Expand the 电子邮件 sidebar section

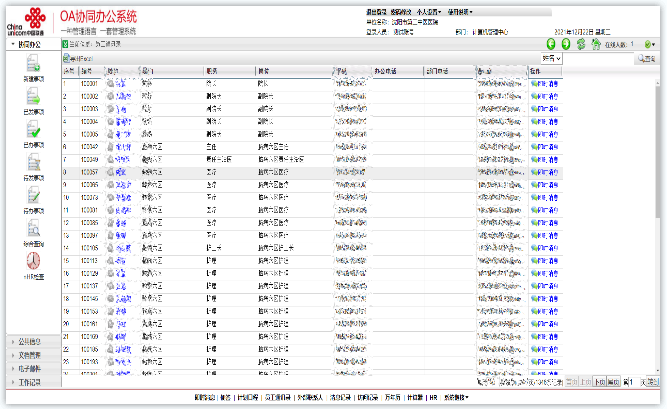(33, 369)
